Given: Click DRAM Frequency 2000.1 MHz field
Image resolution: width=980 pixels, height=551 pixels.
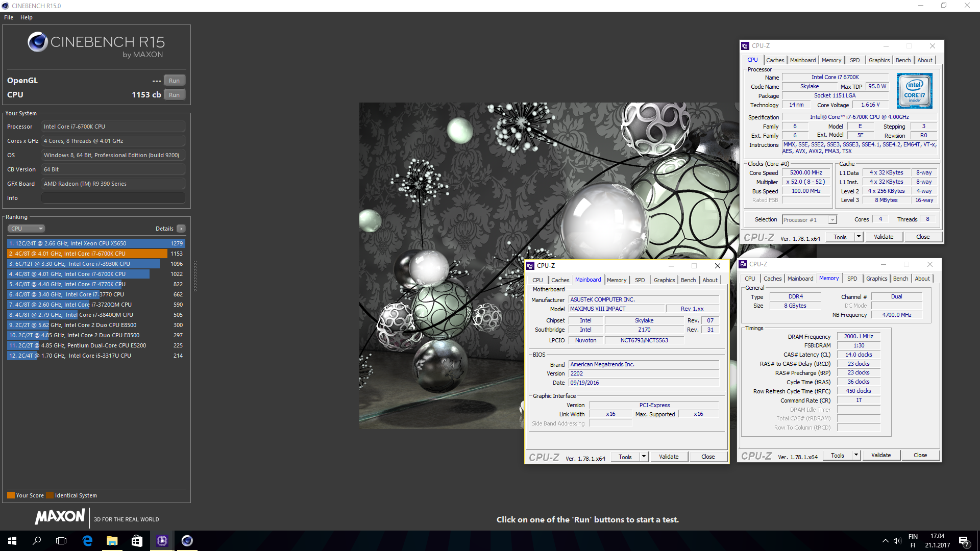Looking at the screenshot, I should [x=859, y=337].
